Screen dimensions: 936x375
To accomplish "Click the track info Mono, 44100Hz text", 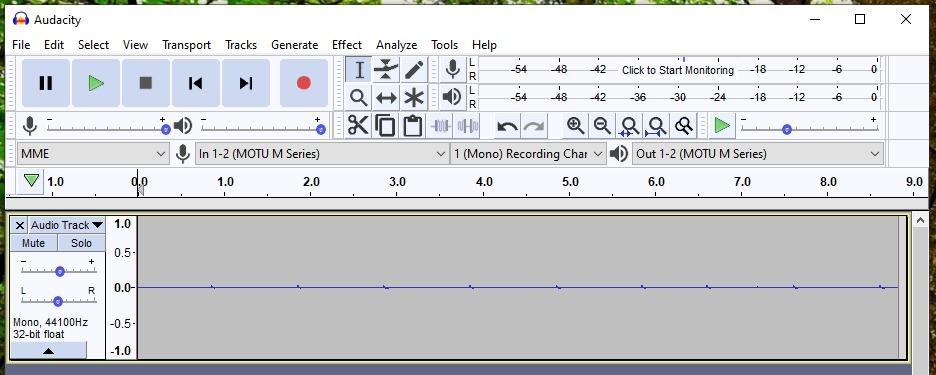I will tap(50, 322).
